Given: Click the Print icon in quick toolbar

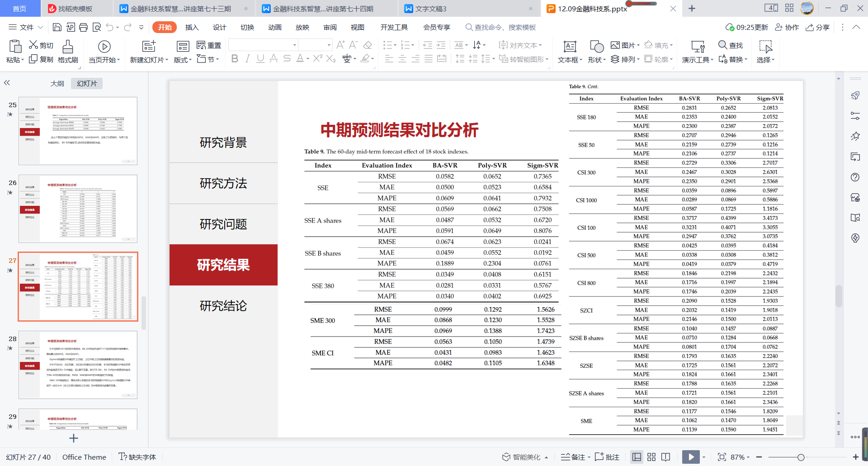Looking at the screenshot, I should point(83,27).
